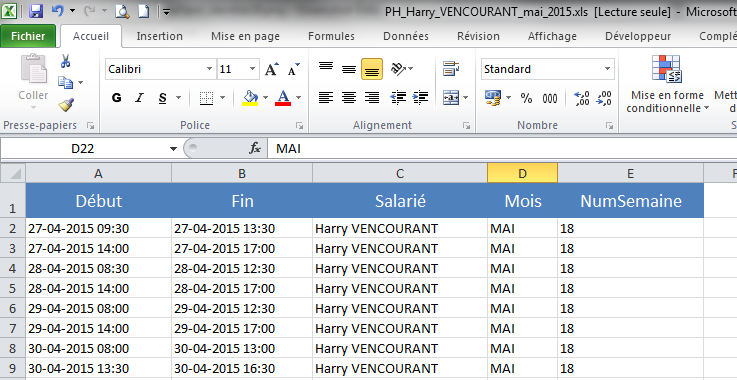Expand the Standard number format dropdown

click(x=607, y=69)
